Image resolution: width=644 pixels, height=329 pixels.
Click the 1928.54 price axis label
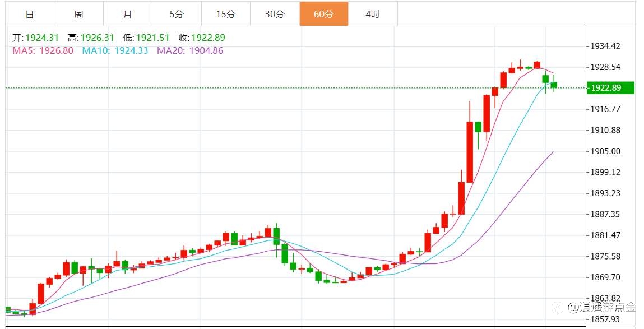tap(605, 67)
